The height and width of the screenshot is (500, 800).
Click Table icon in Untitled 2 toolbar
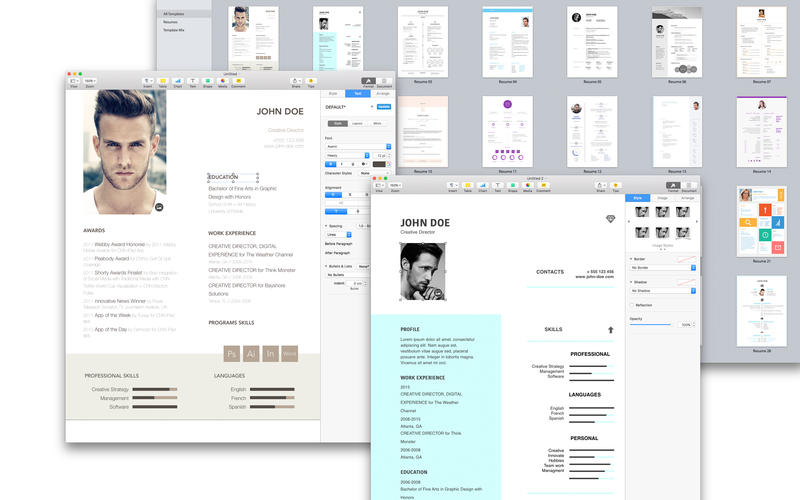click(x=467, y=185)
